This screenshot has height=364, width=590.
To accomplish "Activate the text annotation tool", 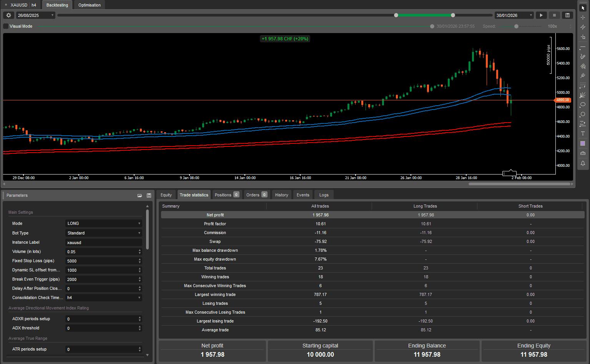I will (x=583, y=133).
